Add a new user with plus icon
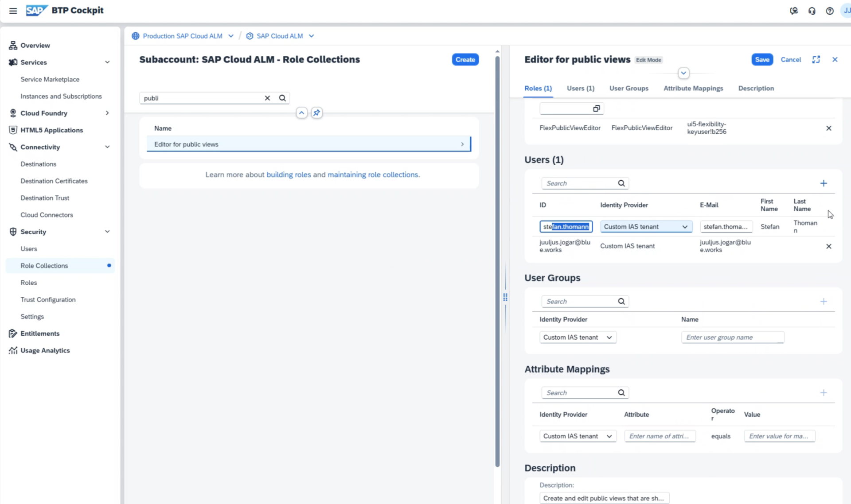This screenshot has width=851, height=504. point(824,183)
